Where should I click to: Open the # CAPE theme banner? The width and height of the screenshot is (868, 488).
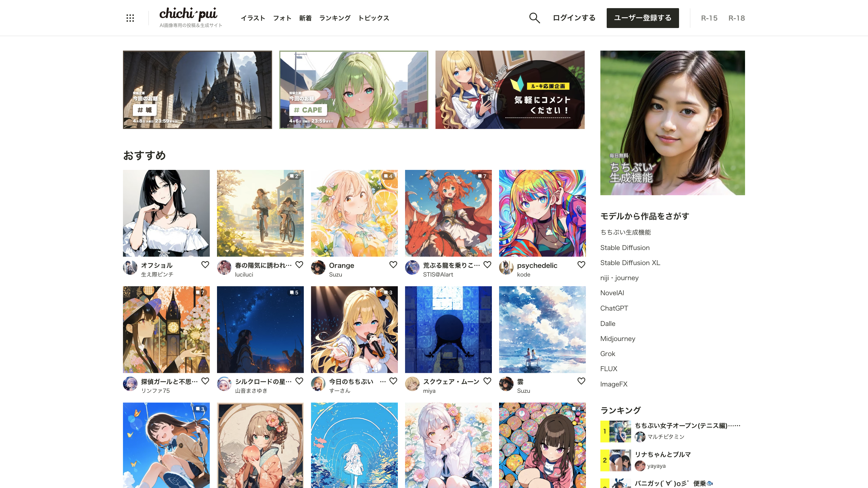click(354, 89)
